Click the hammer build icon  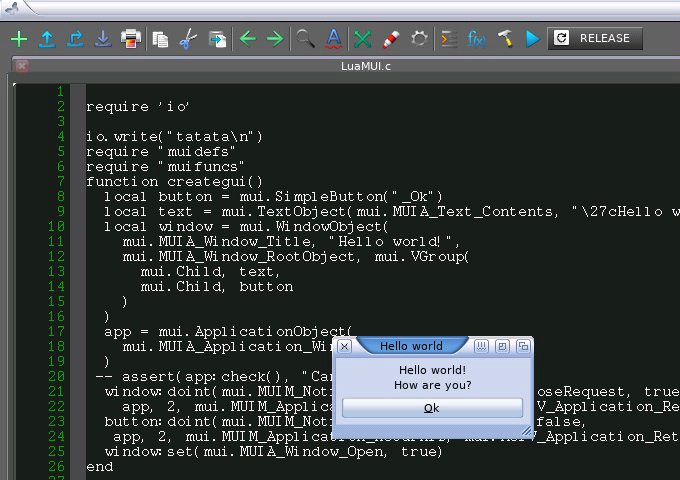(x=505, y=39)
